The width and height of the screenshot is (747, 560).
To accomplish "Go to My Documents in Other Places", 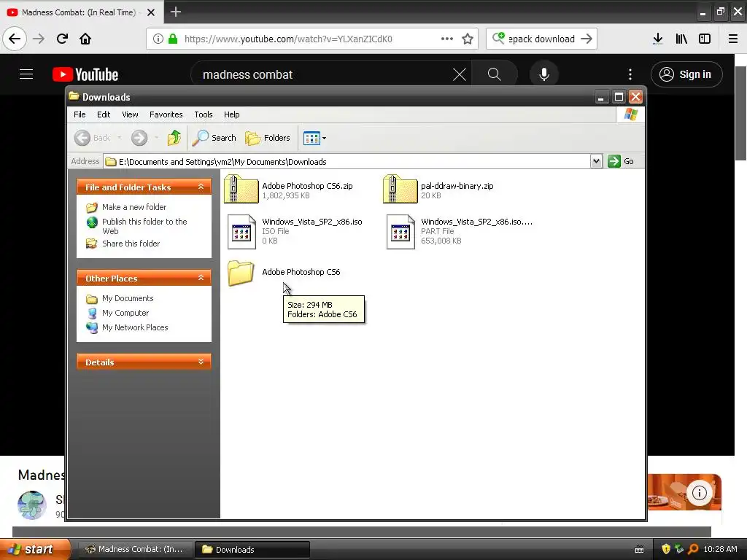I will point(127,298).
